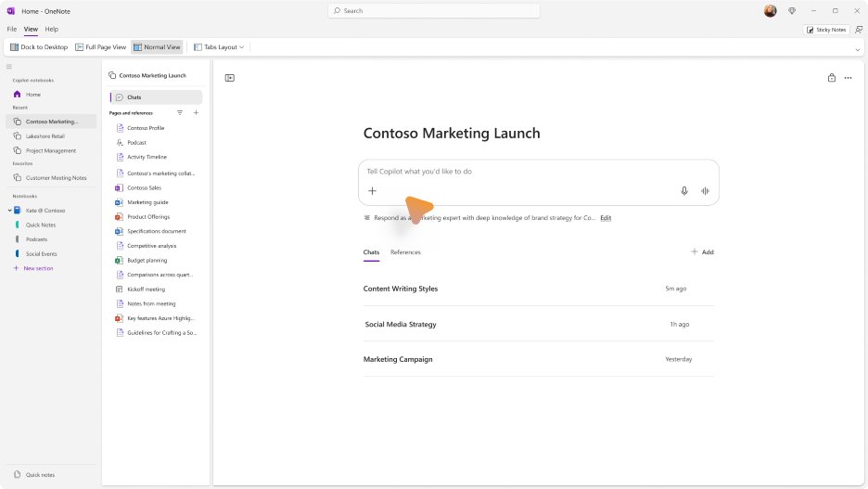Select the Chats item in page list
This screenshot has height=489, width=868.
156,97
